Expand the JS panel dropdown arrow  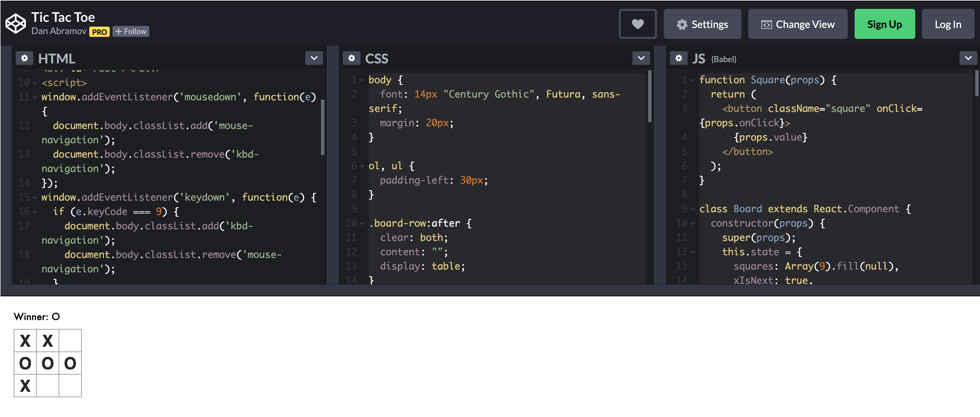coord(968,58)
